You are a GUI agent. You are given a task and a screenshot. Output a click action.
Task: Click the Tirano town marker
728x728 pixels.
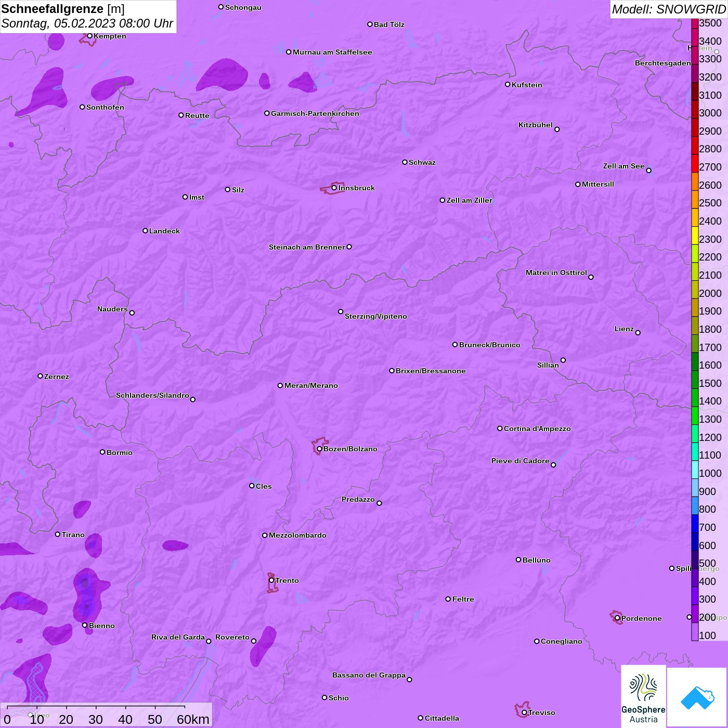[x=58, y=534]
